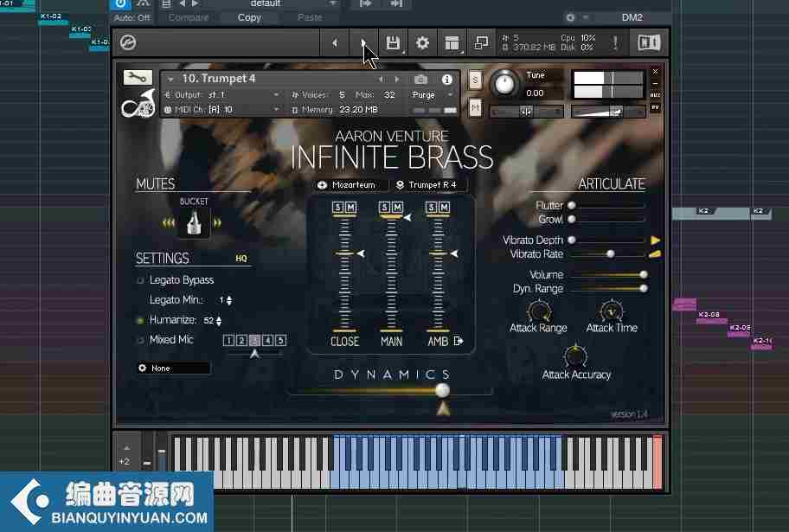The image size is (789, 532).
Task: Enable Mixed Mic option
Action: tap(140, 340)
